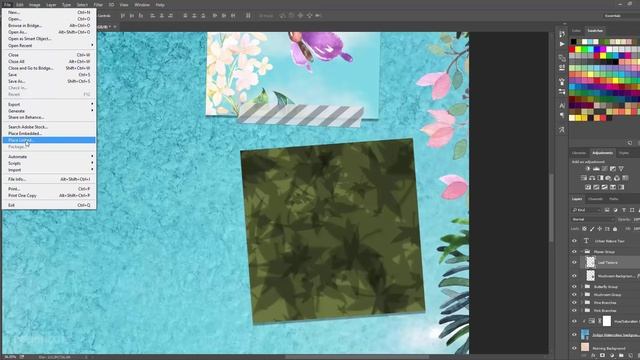This screenshot has height=360, width=640.
Task: Choose Browse in Bridge menu entry
Action: click(49, 25)
